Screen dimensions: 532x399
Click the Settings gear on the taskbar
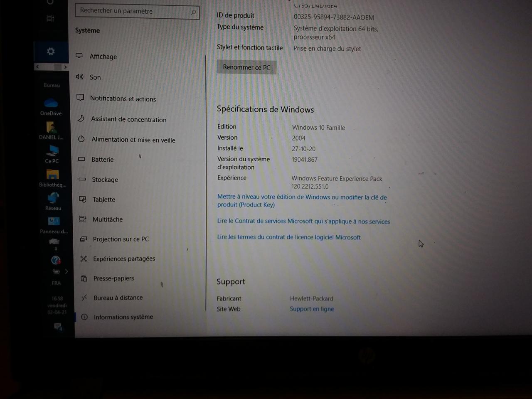(51, 51)
